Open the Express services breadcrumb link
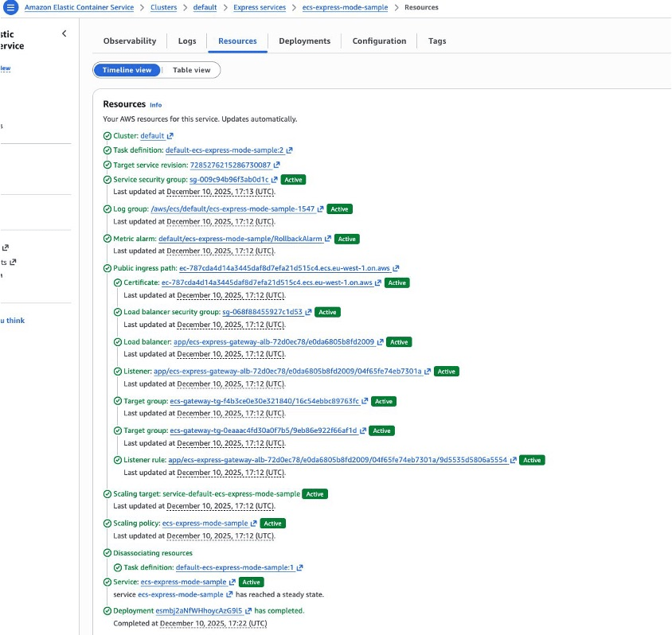The width and height of the screenshot is (672, 635). (259, 7)
